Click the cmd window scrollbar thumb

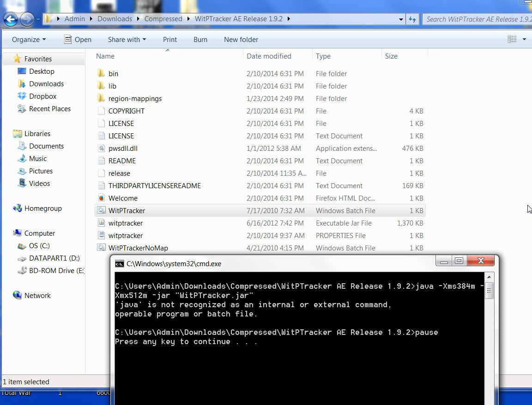489,291
